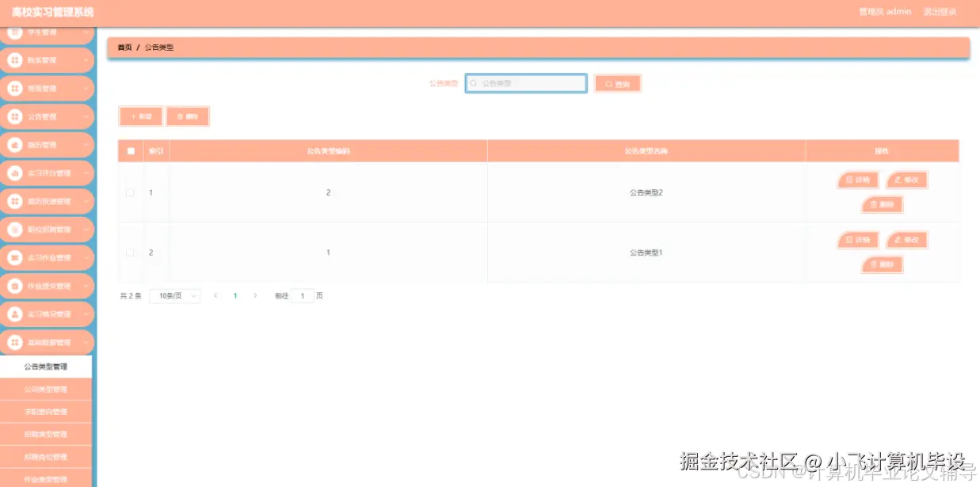980x487 pixels.
Task: Click the icon beside 简历投递管理
Action: pyautogui.click(x=14, y=201)
